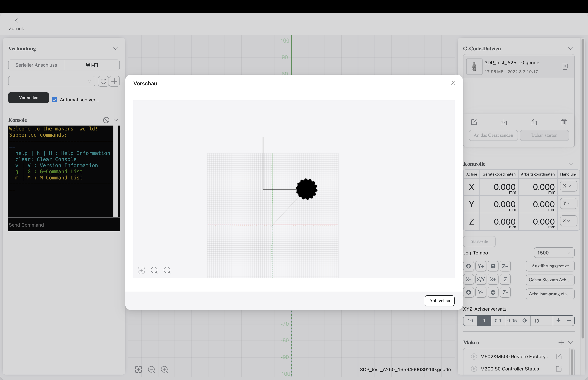This screenshot has height=380, width=588.
Task: Clear the Konsole output icon
Action: pos(106,120)
